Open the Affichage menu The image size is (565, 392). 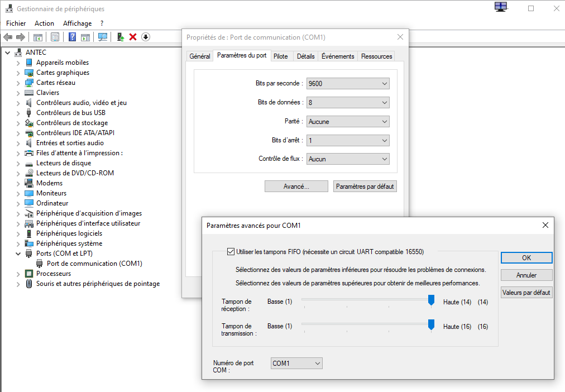click(x=77, y=23)
